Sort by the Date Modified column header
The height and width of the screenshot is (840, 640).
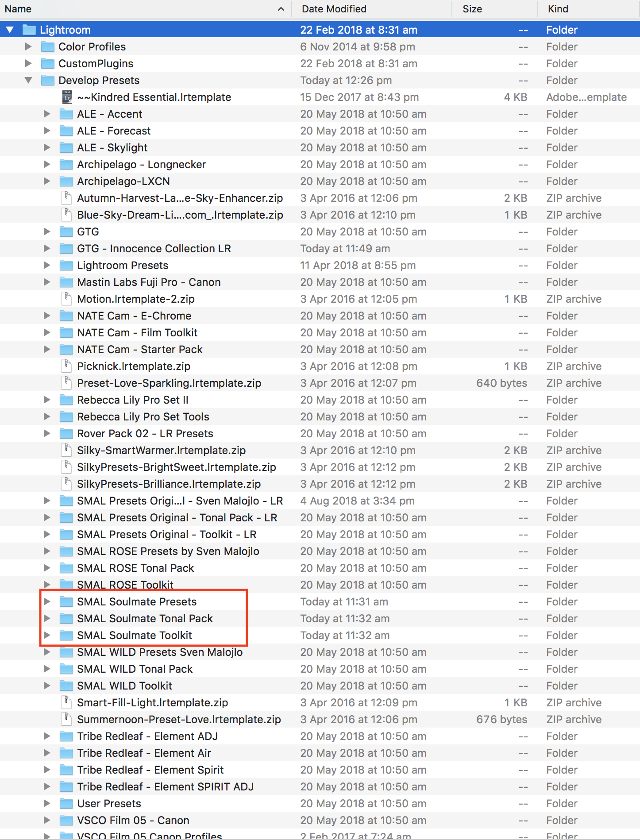coord(372,9)
